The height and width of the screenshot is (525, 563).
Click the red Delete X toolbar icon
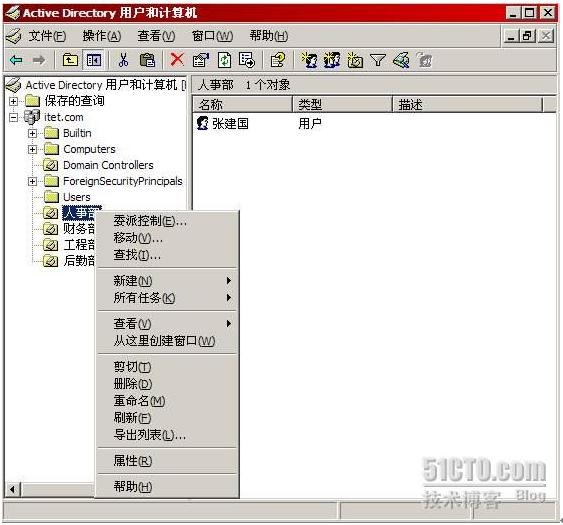[x=177, y=60]
